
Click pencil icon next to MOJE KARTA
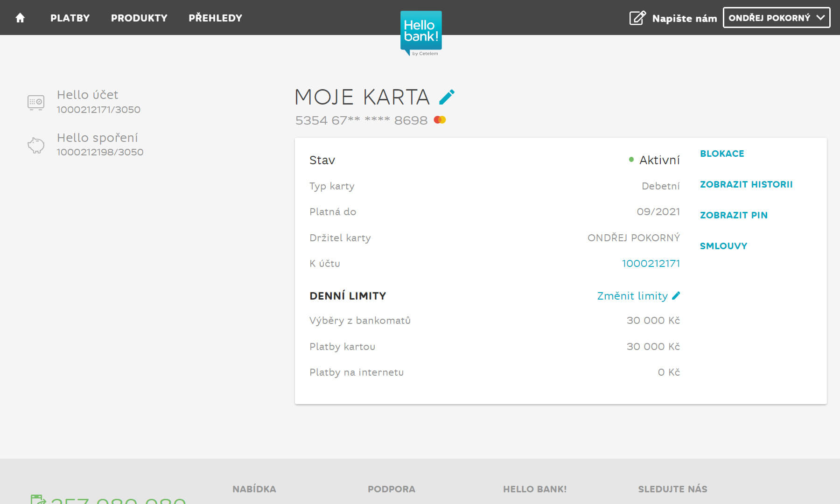[x=447, y=97]
